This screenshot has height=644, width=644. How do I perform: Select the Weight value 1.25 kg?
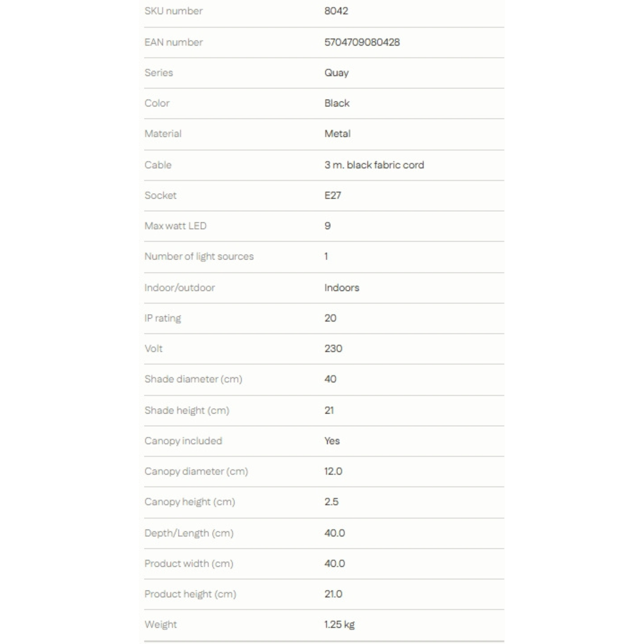(339, 625)
